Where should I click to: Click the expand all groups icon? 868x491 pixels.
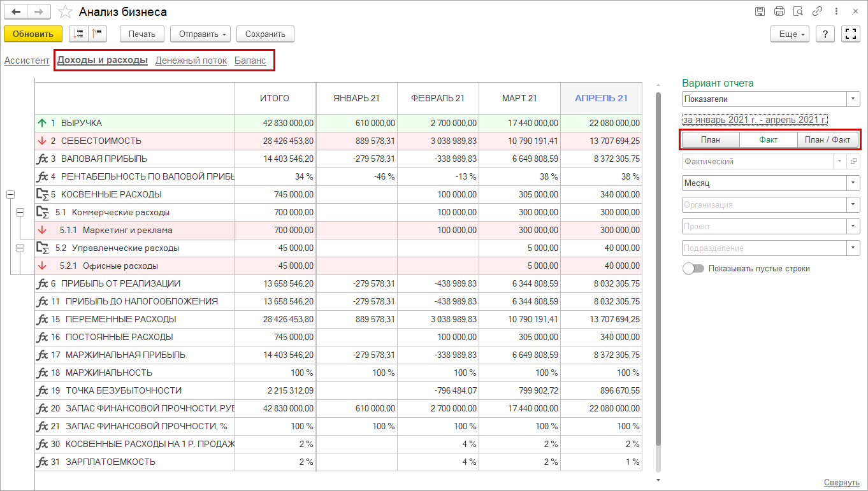78,34
